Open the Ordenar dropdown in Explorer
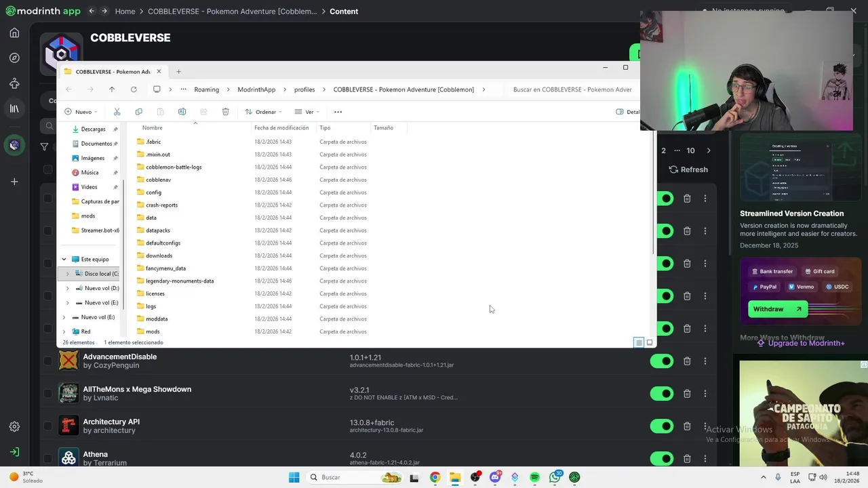This screenshot has width=868, height=488. coord(263,112)
